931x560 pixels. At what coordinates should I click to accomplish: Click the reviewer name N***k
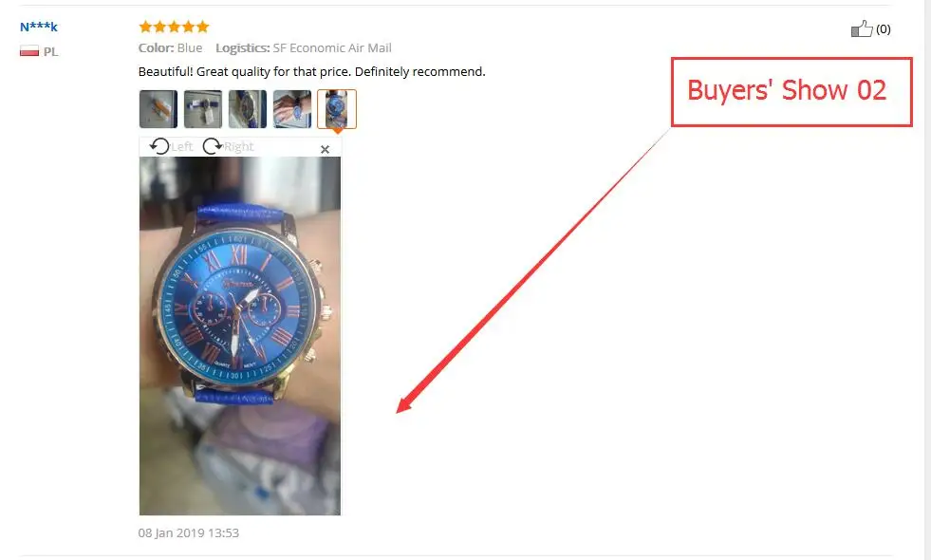[x=39, y=27]
